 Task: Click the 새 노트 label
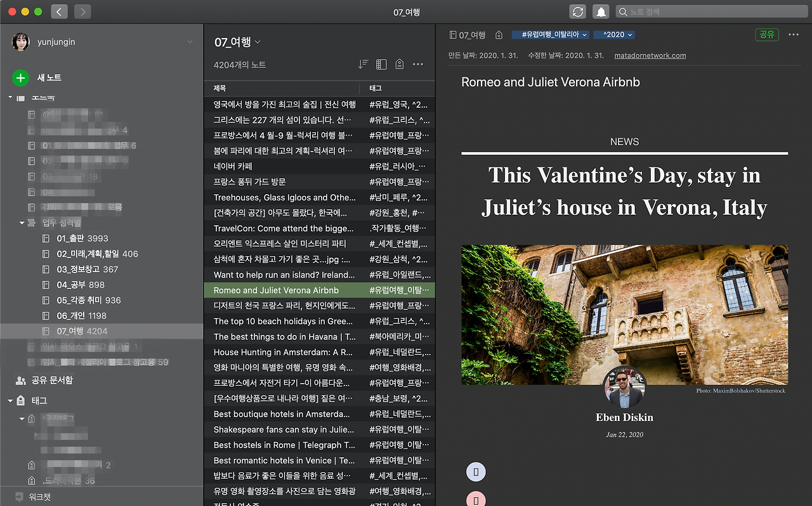pos(49,77)
